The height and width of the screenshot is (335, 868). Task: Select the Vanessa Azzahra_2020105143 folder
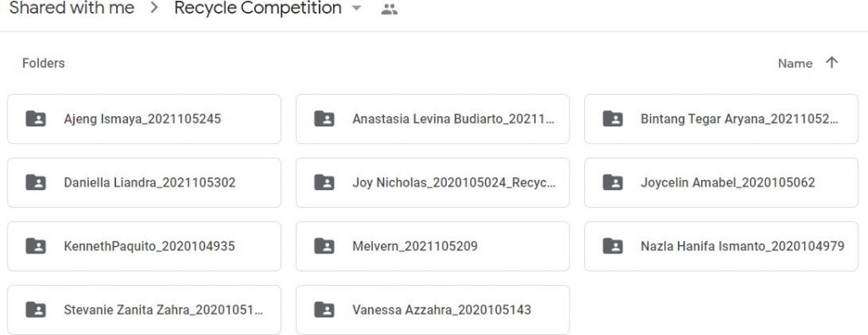tap(433, 310)
